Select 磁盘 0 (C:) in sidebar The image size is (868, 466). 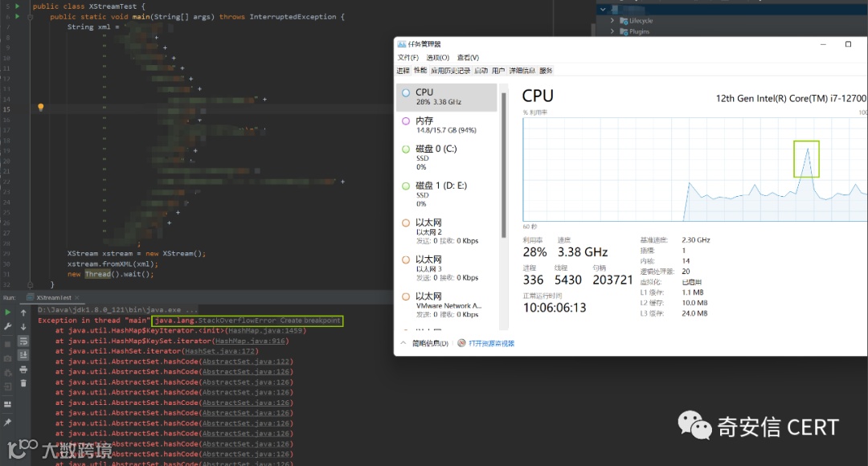[x=448, y=157]
